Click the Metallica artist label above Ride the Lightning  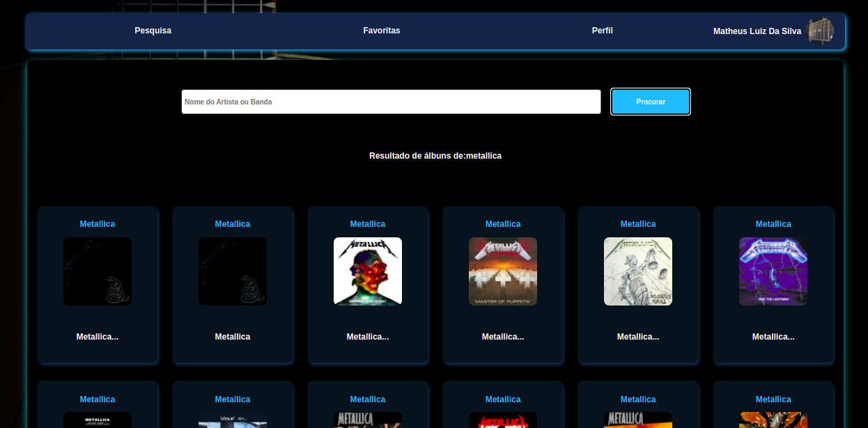point(773,224)
